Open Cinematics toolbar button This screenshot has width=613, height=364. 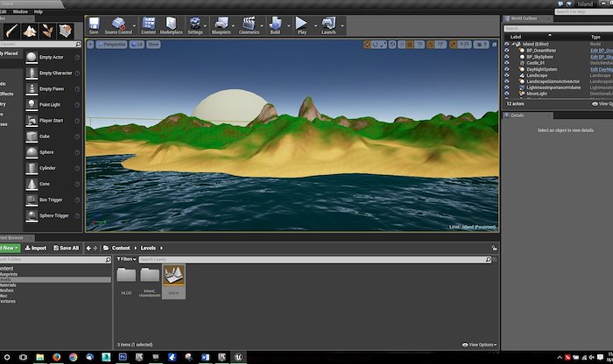tap(249, 25)
